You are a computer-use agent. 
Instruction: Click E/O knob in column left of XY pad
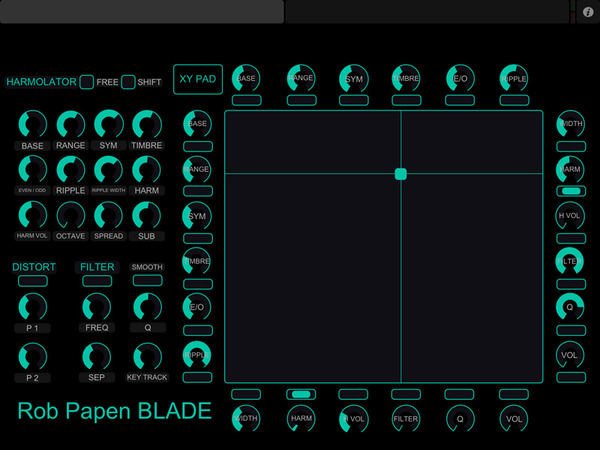point(197,307)
